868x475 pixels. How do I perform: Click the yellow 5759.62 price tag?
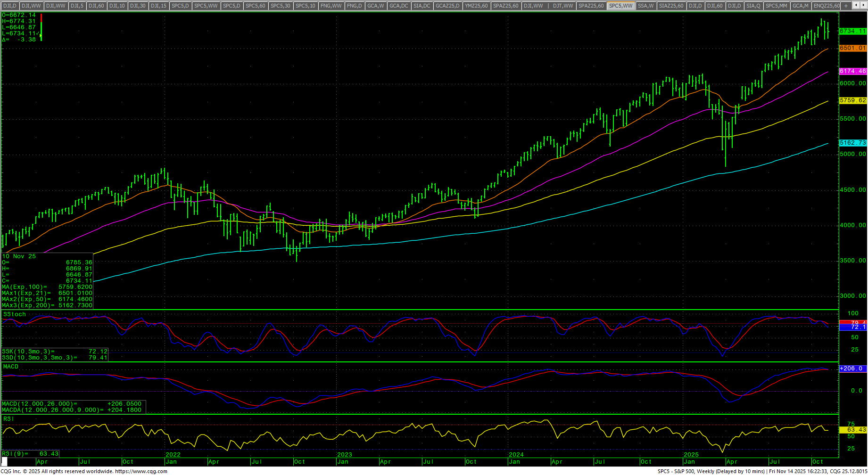pos(852,100)
